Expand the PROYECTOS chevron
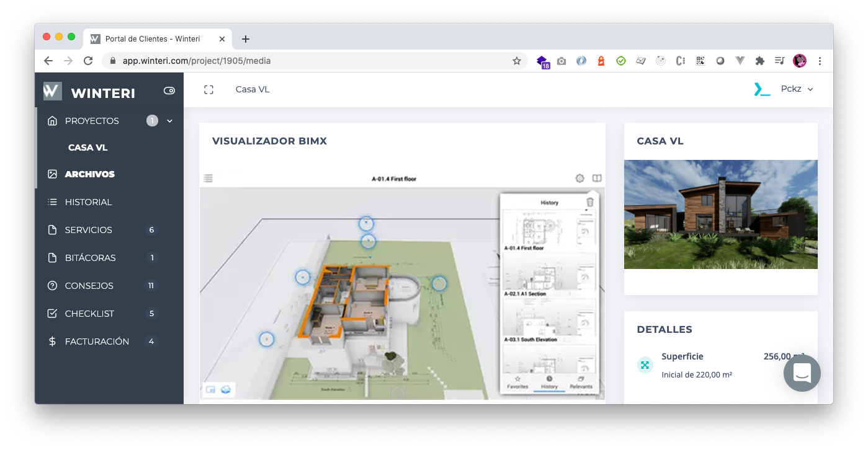Image resolution: width=868 pixels, height=450 pixels. click(170, 121)
